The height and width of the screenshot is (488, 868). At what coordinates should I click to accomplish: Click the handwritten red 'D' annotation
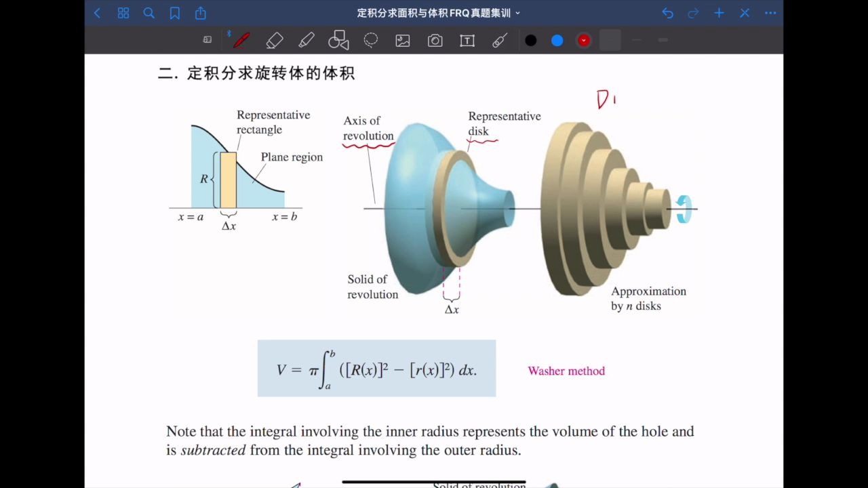pos(604,100)
